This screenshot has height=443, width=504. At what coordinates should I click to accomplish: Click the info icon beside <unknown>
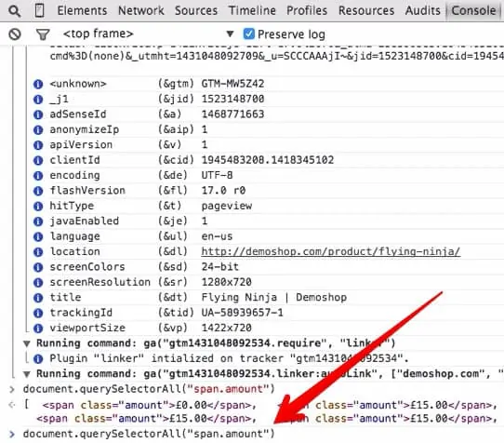[x=38, y=84]
